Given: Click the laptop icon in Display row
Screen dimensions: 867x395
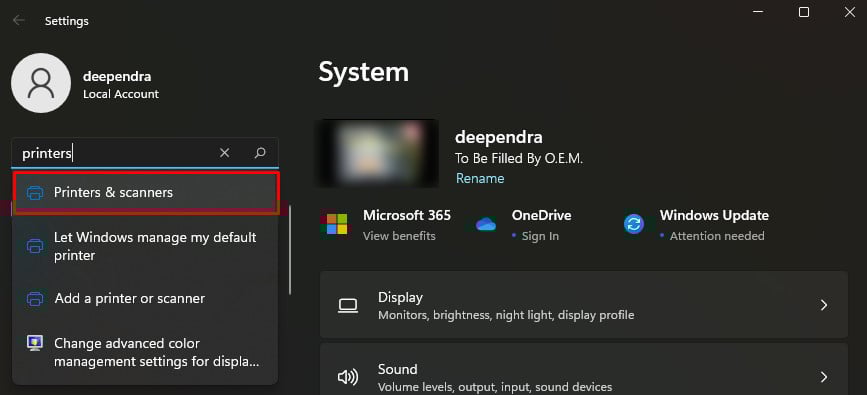Looking at the screenshot, I should click(348, 305).
